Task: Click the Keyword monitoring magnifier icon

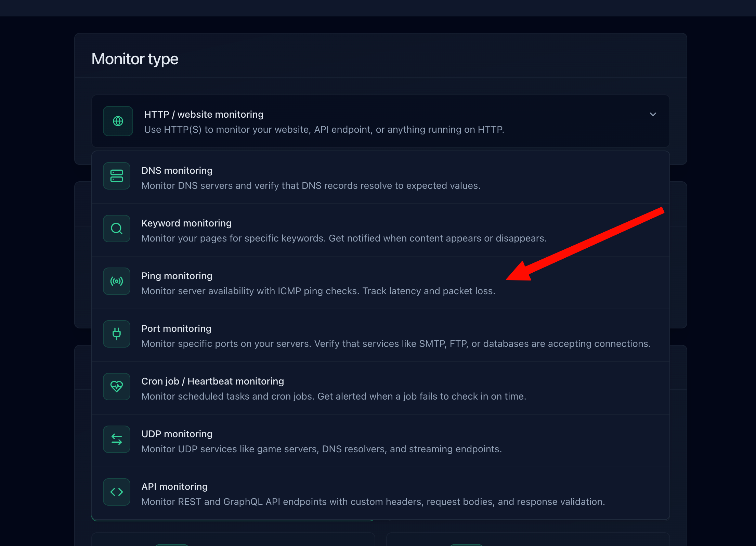Action: tap(117, 229)
